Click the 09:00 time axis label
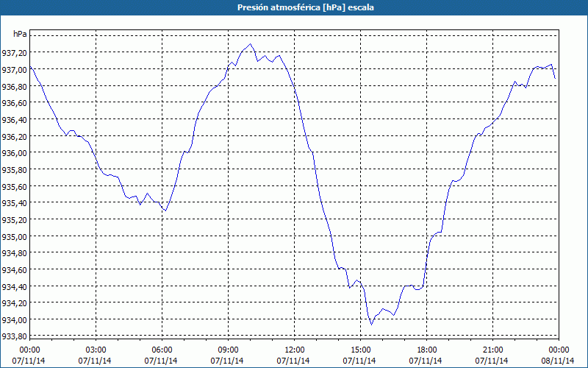 click(x=228, y=350)
